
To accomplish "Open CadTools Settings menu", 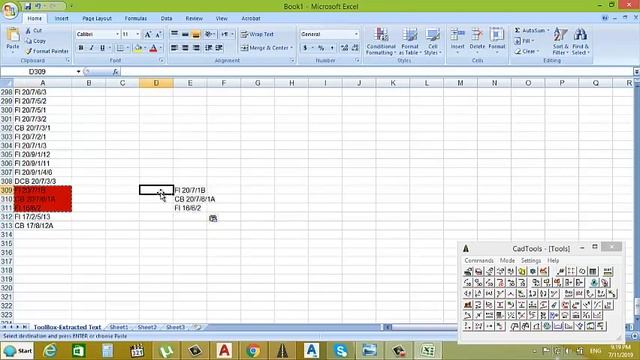I will [x=531, y=260].
